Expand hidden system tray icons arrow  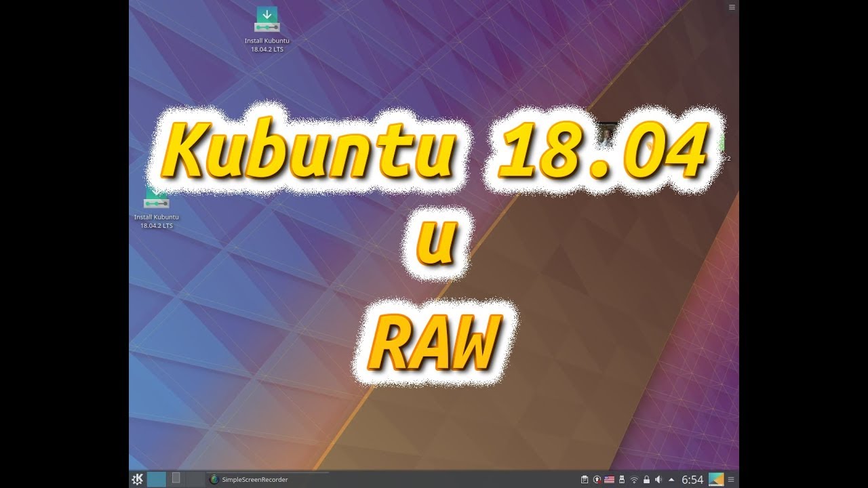(671, 479)
